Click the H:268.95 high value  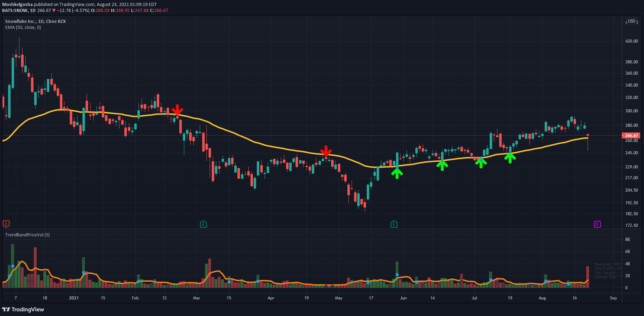coord(120,11)
